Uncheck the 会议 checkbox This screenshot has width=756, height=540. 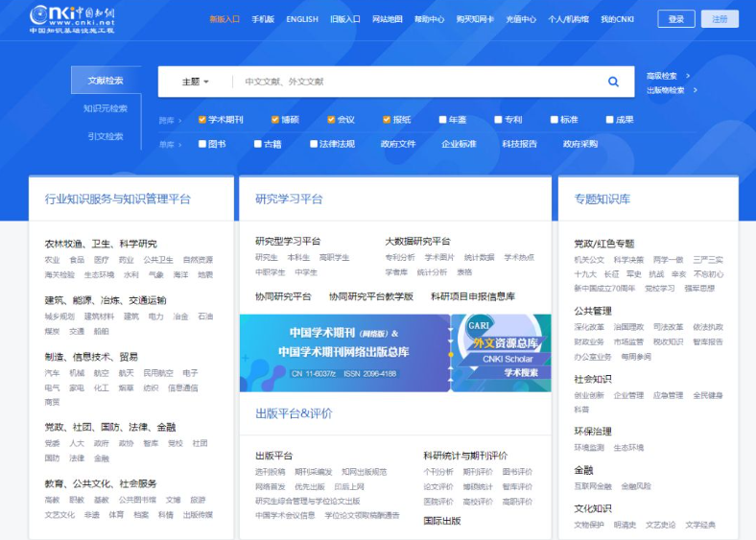click(x=331, y=120)
